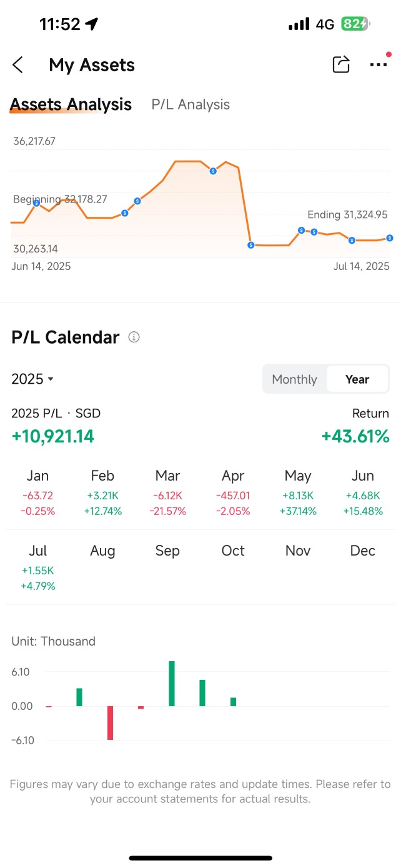This screenshot has width=401, height=868.
Task: Open May profit and loss details
Action: [298, 493]
